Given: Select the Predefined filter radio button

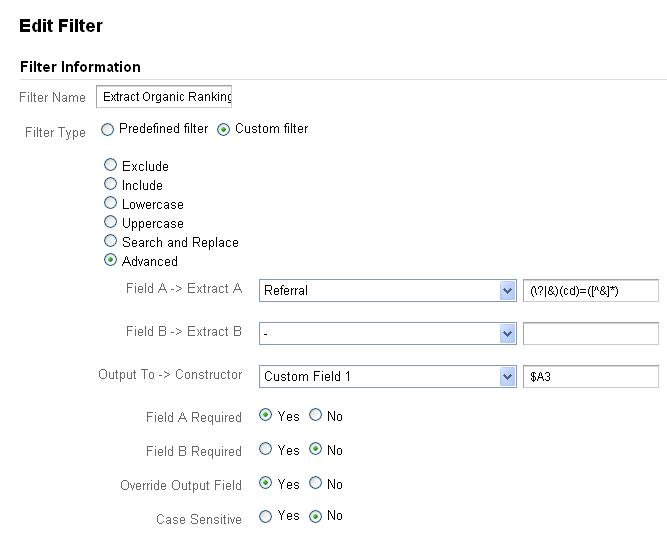Looking at the screenshot, I should click(x=107, y=129).
